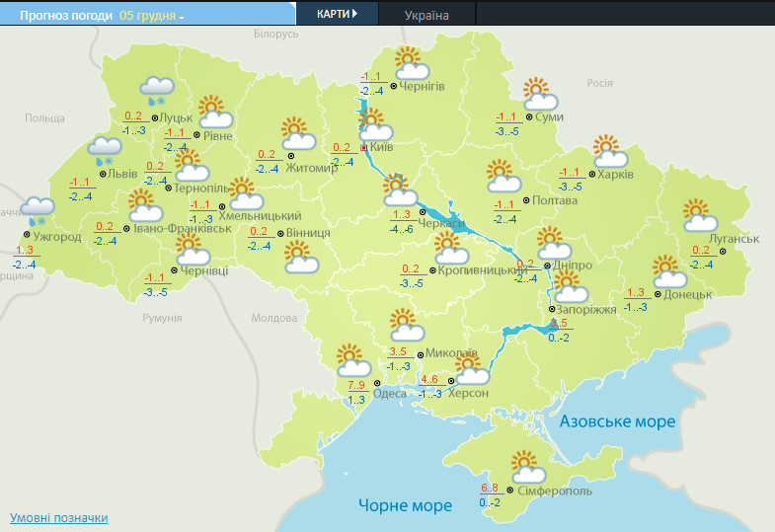Expand the КАРТИ maps menu

(x=337, y=14)
